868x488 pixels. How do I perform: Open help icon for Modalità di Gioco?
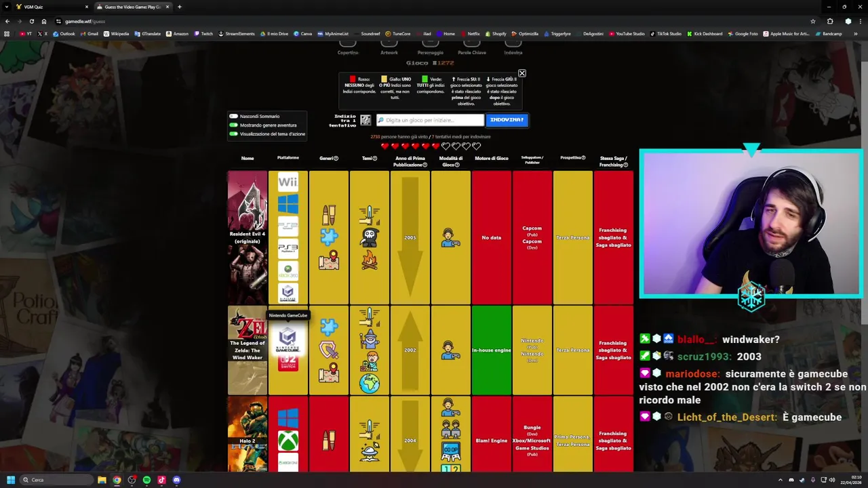coord(457,165)
